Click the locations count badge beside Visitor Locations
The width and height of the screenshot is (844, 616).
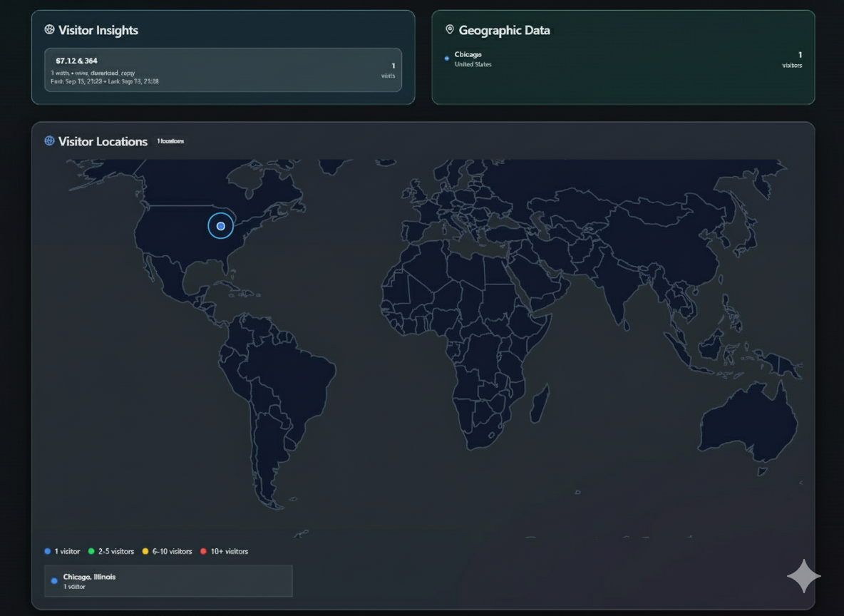tap(170, 141)
